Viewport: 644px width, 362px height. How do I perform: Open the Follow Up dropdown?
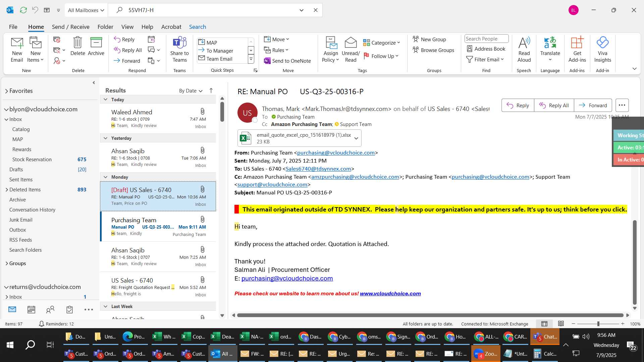tap(381, 56)
